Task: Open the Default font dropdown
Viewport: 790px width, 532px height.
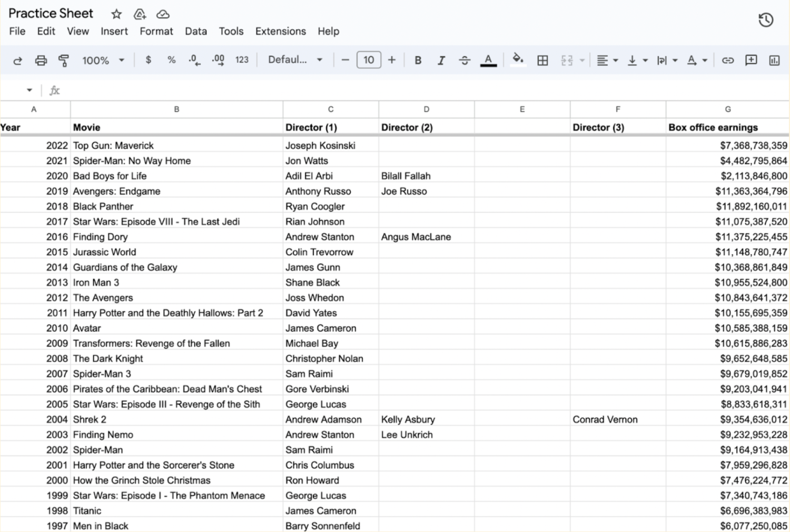Action: coord(295,60)
